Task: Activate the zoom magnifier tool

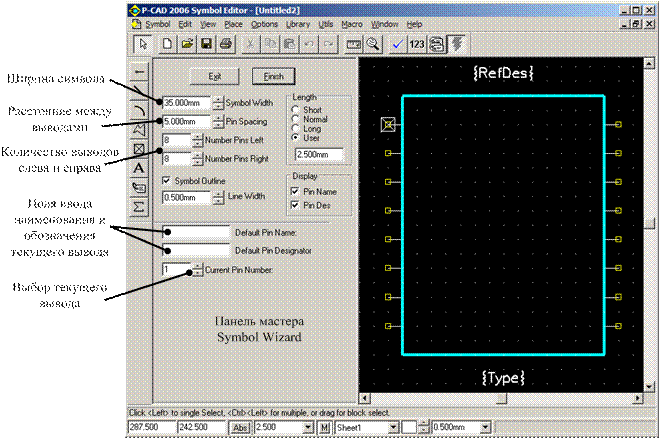Action: (x=373, y=44)
